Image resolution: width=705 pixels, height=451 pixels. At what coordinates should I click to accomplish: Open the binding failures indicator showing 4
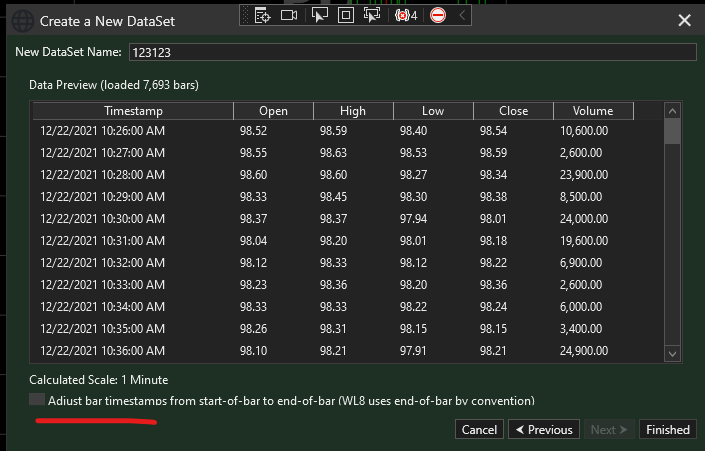tap(406, 16)
